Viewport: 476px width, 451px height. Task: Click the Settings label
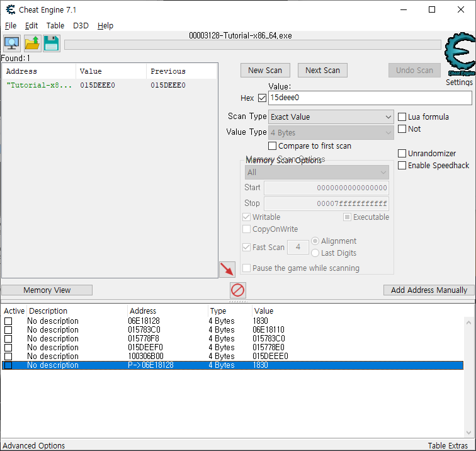tap(459, 83)
